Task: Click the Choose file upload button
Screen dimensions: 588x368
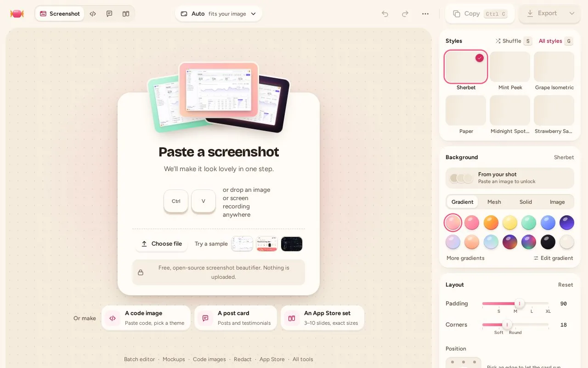Action: point(161,244)
